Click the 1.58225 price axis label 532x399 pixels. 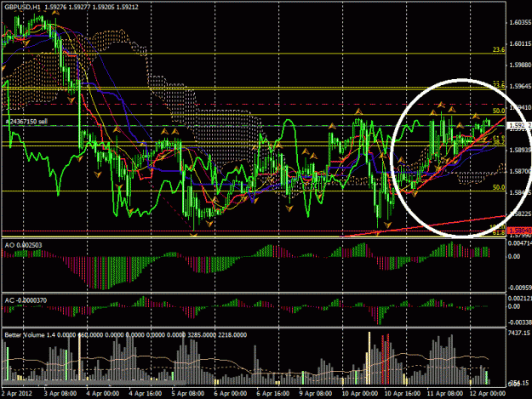pos(519,214)
